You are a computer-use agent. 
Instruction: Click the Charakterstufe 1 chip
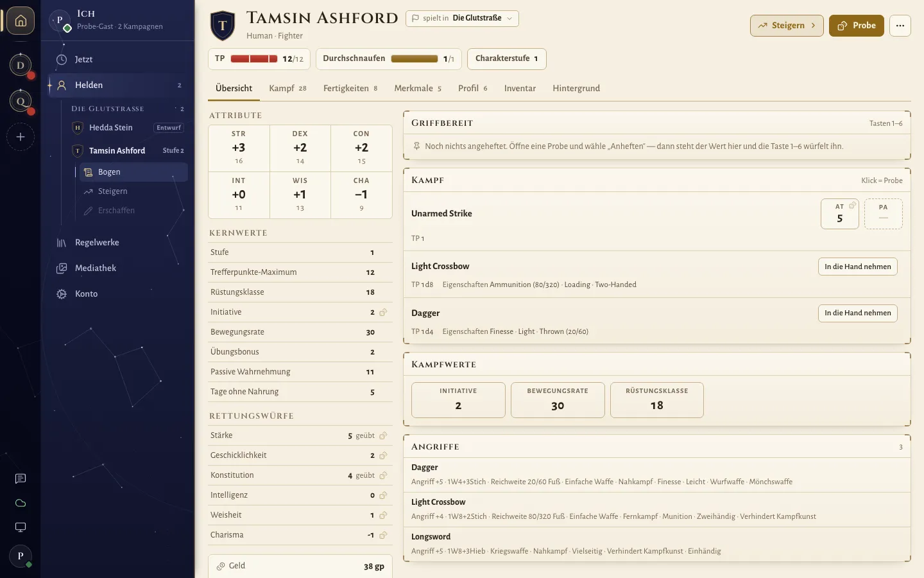pos(507,58)
